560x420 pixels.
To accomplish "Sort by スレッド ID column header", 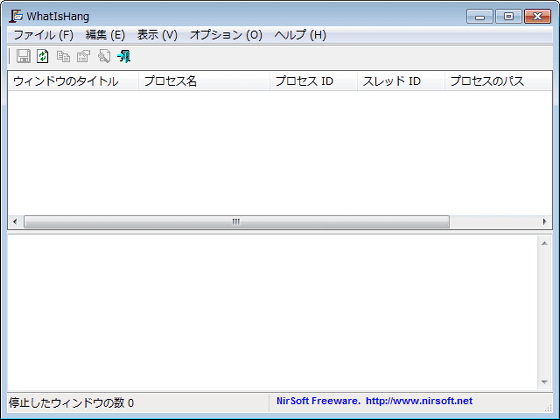I will tap(401, 81).
